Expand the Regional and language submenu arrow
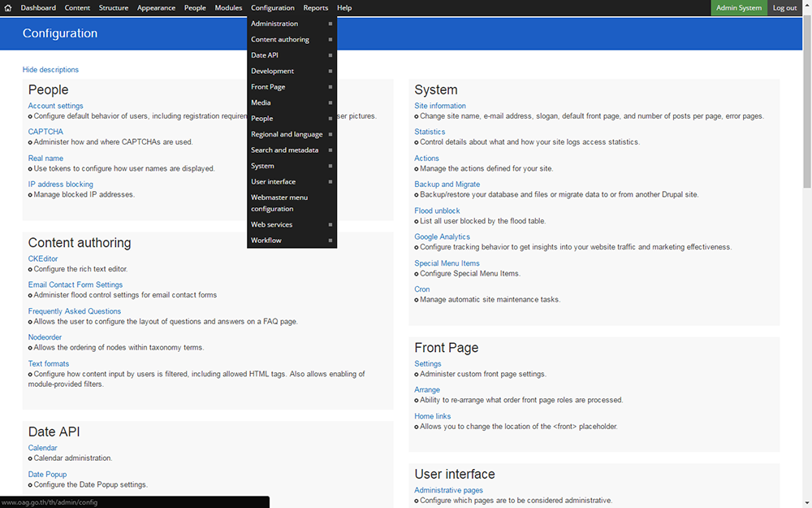812x508 pixels. coord(330,134)
